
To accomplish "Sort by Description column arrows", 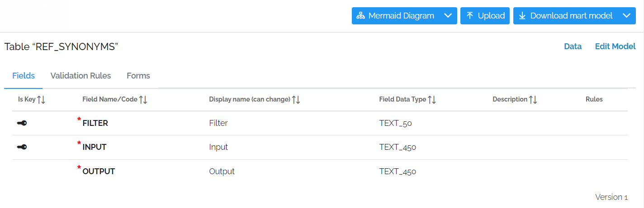I will 533,100.
